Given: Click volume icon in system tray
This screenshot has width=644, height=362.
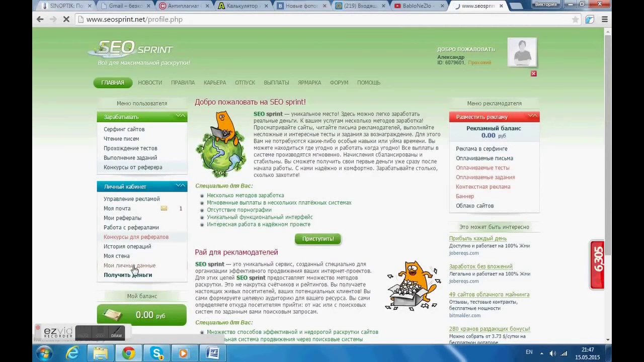Looking at the screenshot, I should 552,353.
